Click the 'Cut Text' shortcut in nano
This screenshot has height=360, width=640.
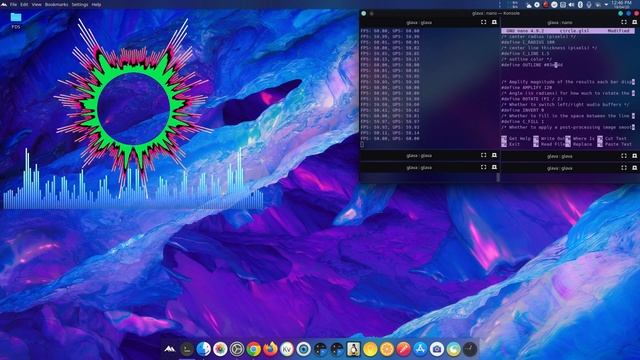pos(612,138)
